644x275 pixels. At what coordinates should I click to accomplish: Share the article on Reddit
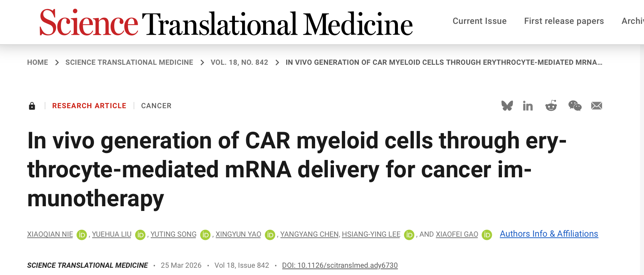[551, 106]
